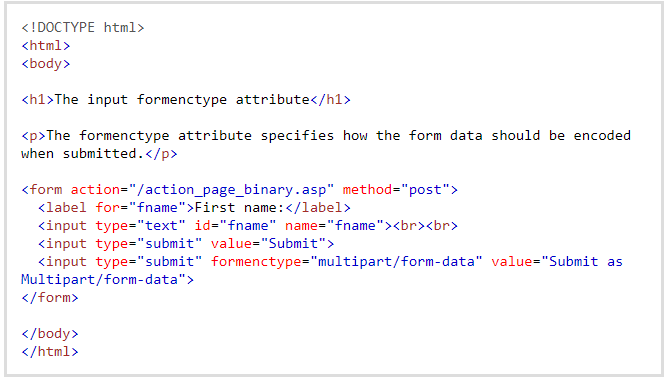Click the h1 heading text line
The image size is (668, 382).
pyautogui.click(x=186, y=100)
